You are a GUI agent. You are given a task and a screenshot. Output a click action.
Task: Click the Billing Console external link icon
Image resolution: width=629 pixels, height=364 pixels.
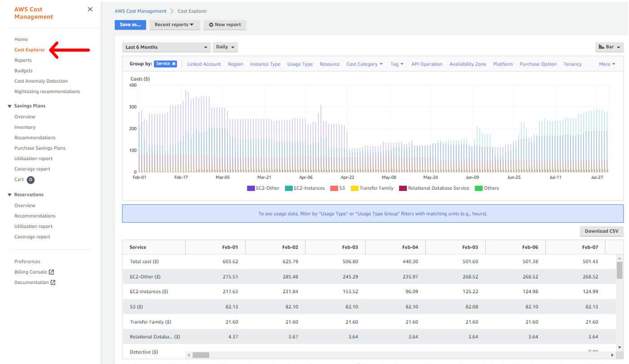51,272
